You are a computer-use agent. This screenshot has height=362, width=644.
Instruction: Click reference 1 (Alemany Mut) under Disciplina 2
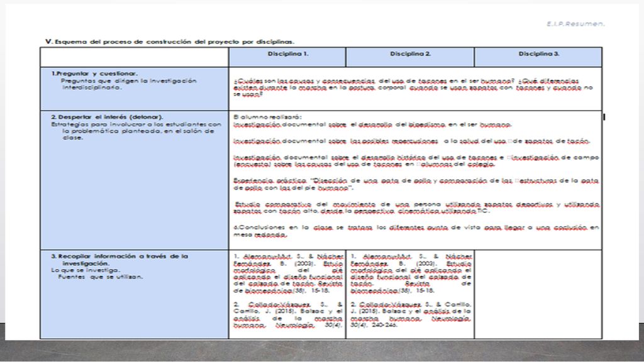[411, 273]
